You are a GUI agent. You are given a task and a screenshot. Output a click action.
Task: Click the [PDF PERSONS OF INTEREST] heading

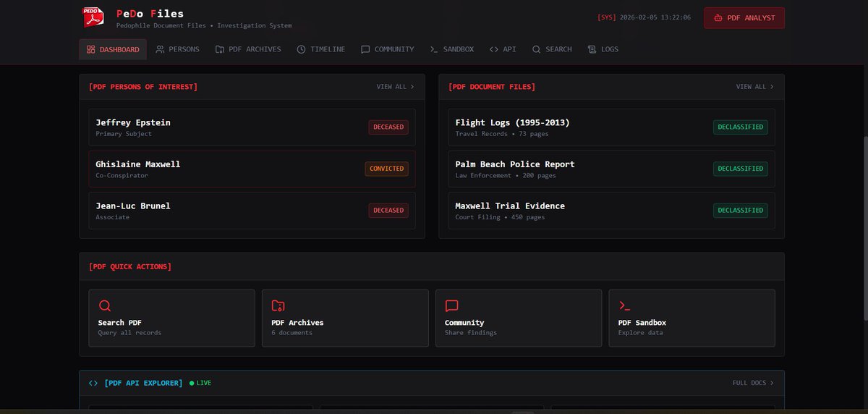click(143, 87)
